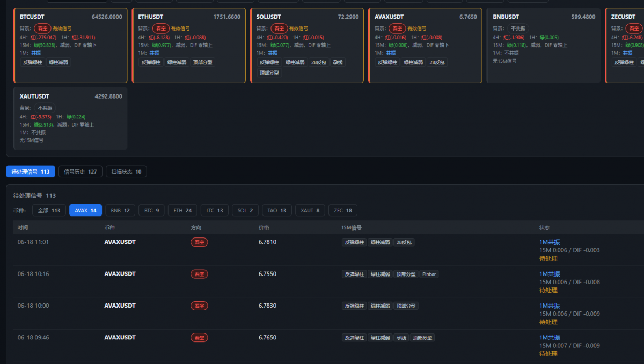Filter signals by BNB 12
The width and height of the screenshot is (644, 364).
point(120,210)
